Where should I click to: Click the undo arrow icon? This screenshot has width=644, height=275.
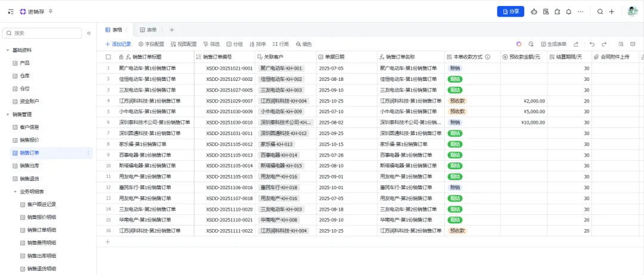click(592, 44)
